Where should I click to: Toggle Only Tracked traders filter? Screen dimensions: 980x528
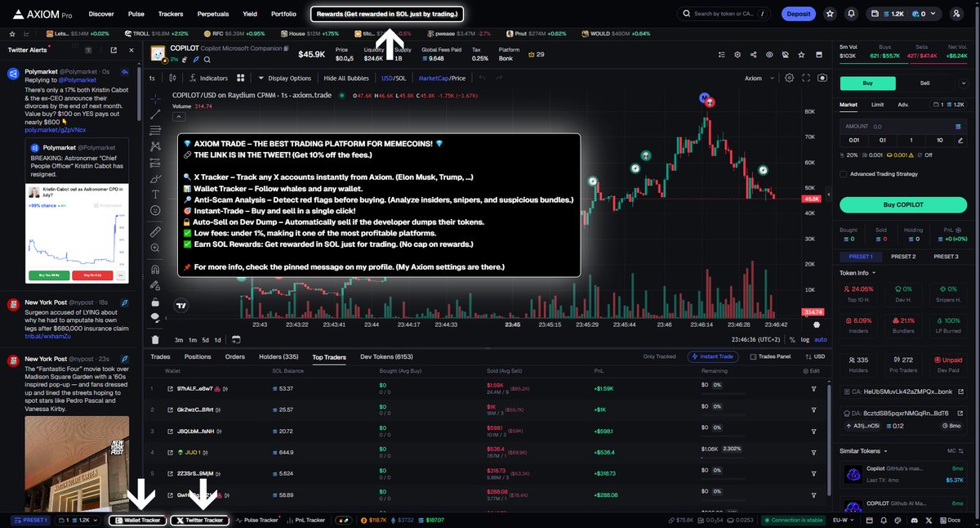pyautogui.click(x=659, y=356)
